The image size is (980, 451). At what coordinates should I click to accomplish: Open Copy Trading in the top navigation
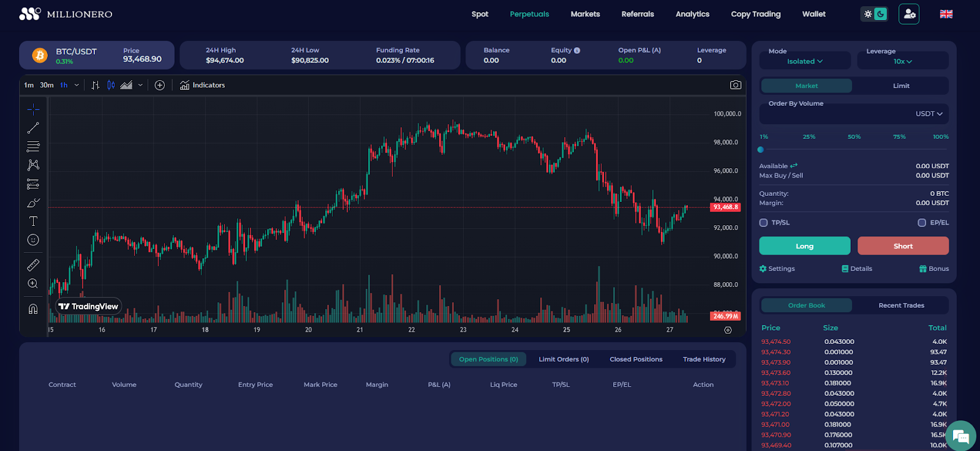click(755, 14)
